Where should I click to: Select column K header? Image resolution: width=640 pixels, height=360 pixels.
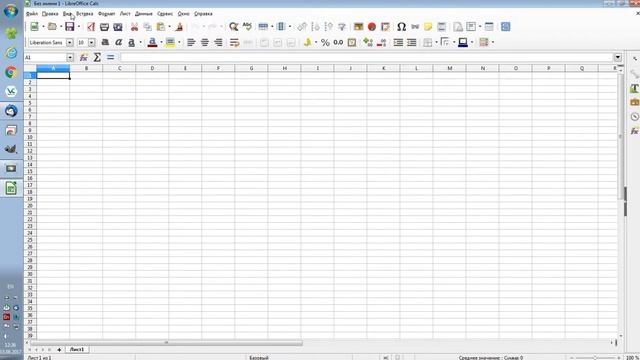[x=383, y=68]
